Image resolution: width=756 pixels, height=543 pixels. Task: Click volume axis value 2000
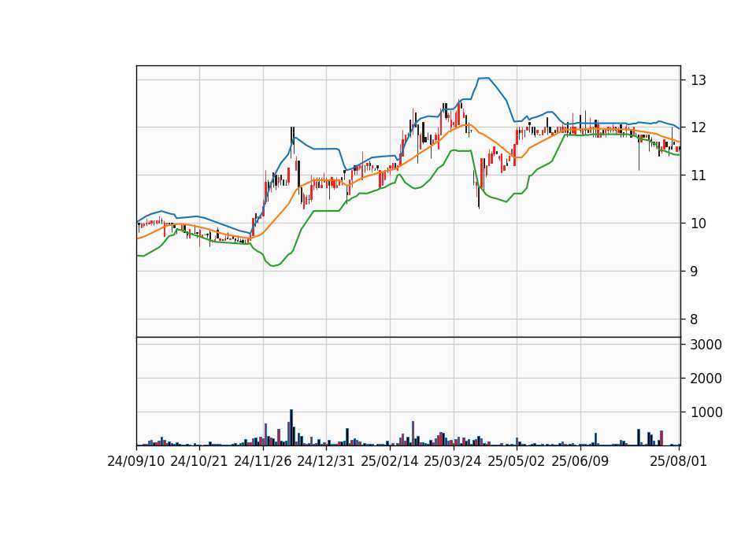pos(706,379)
